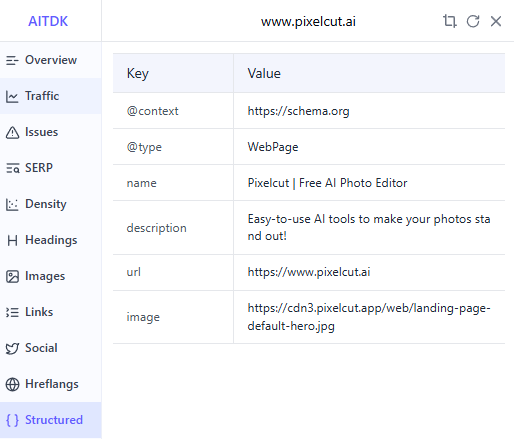Click the Issues warning triangle icon
Viewport: 514px width, 439px height.
tap(12, 132)
